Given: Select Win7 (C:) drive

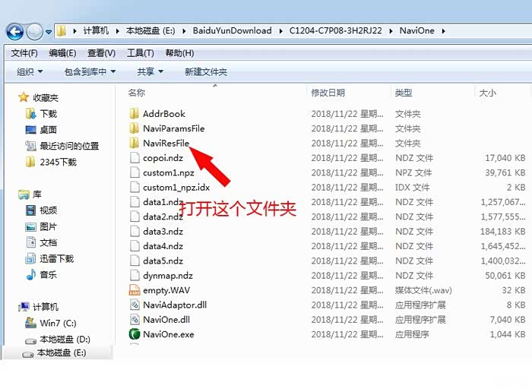Looking at the screenshot, I should [x=58, y=323].
